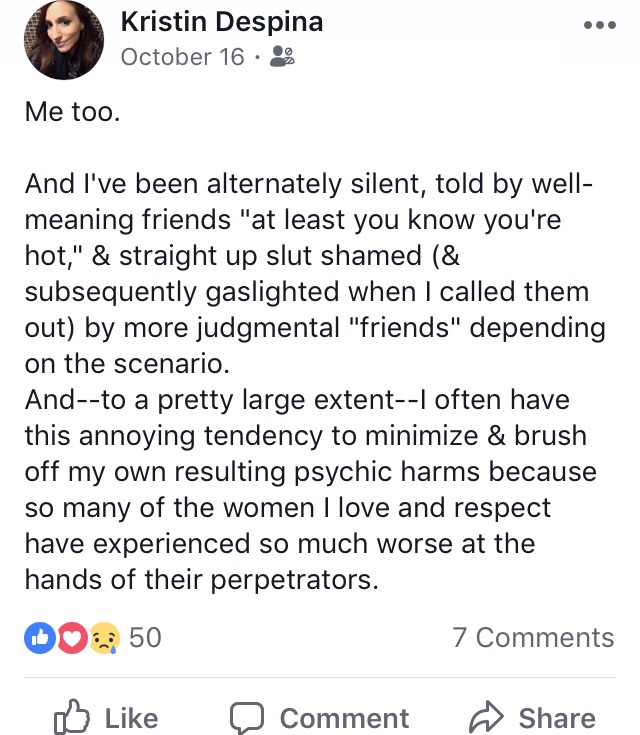This screenshot has width=640, height=735.
Task: View the list of 50 reactions
Action: 145,637
